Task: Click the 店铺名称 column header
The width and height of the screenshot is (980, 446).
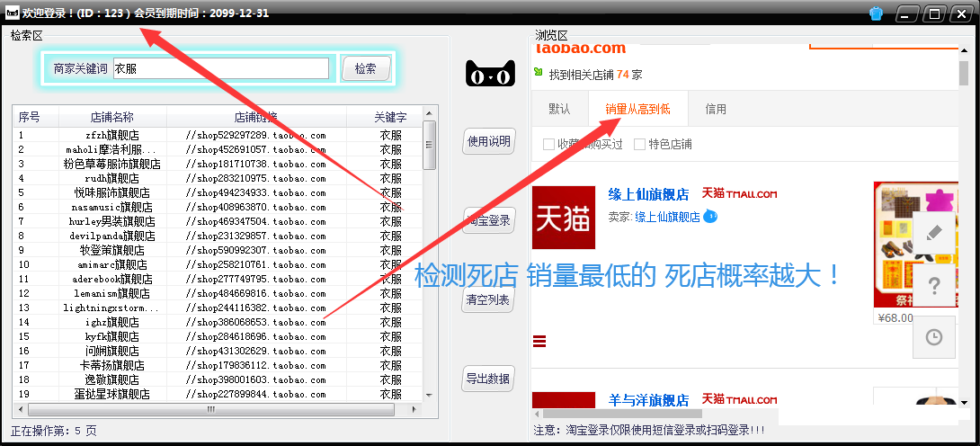Action: (112, 117)
